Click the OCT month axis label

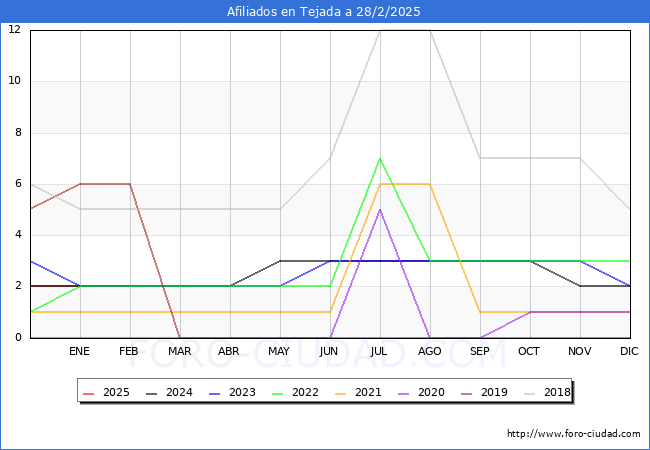[529, 351]
